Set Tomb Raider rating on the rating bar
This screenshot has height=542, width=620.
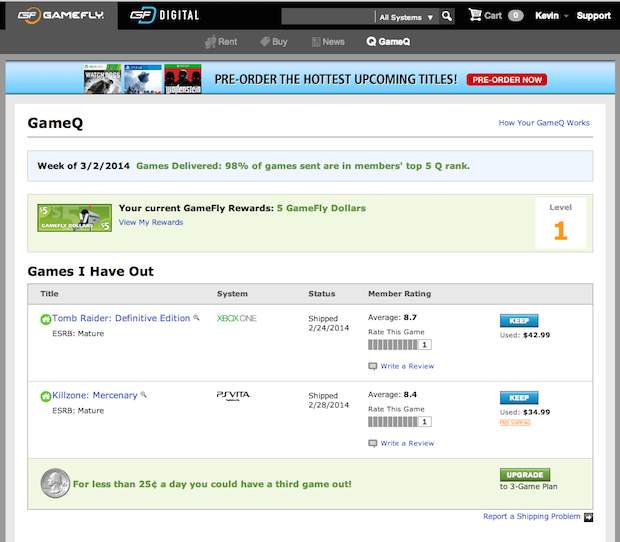(x=392, y=345)
